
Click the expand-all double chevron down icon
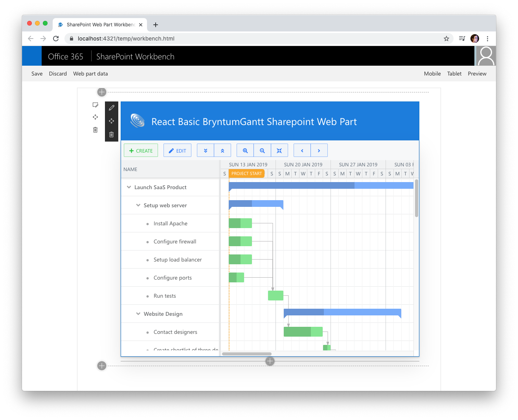pyautogui.click(x=206, y=150)
